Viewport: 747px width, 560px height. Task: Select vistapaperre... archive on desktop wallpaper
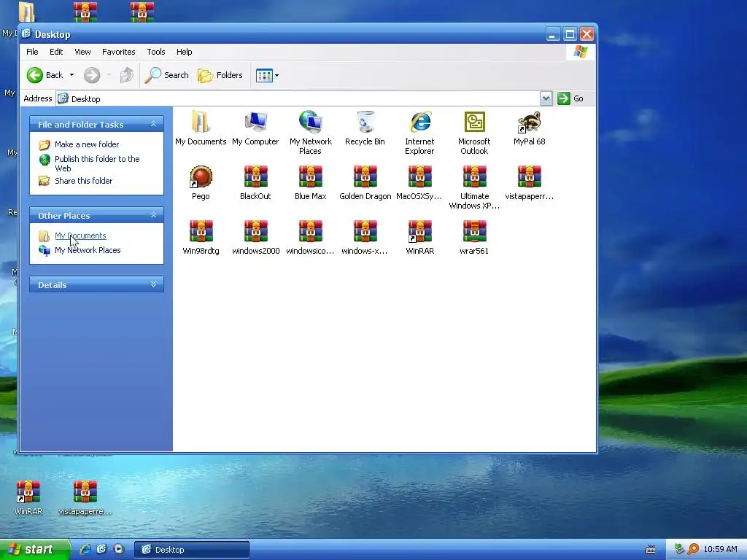(85, 497)
